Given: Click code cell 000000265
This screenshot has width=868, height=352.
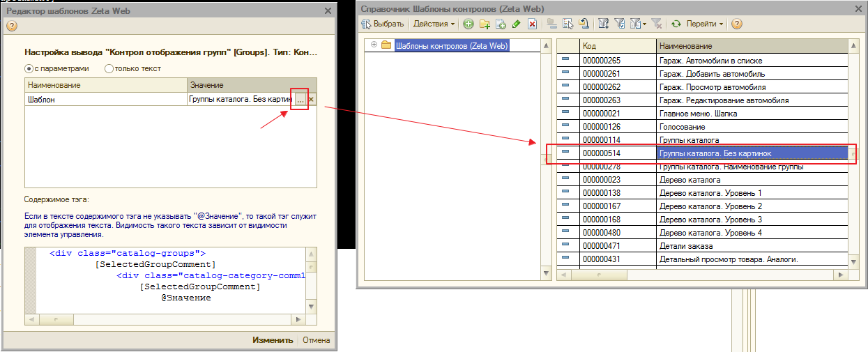Looking at the screenshot, I should click(x=618, y=61).
